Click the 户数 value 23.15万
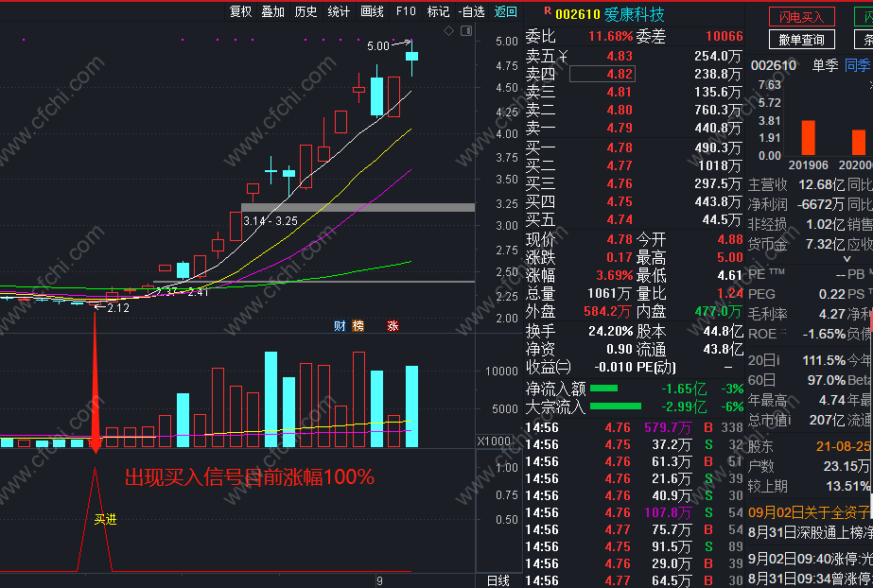 (847, 466)
